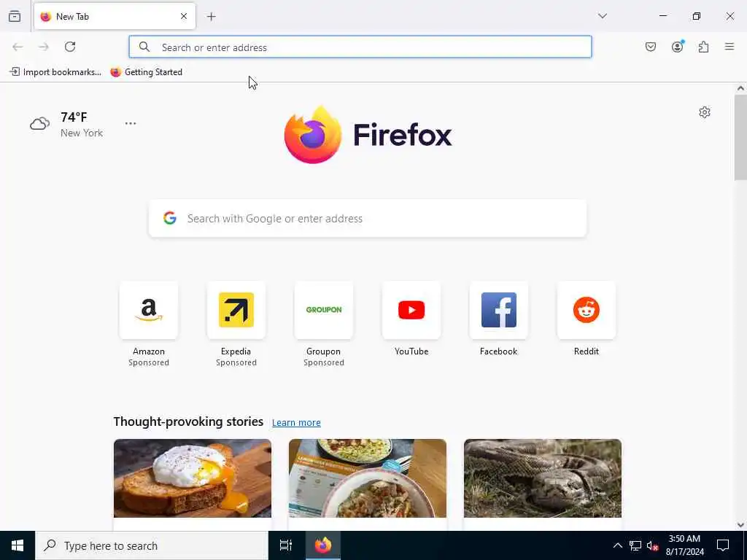Open Save to Pocket button
Image resolution: width=747 pixels, height=560 pixels.
point(651,47)
